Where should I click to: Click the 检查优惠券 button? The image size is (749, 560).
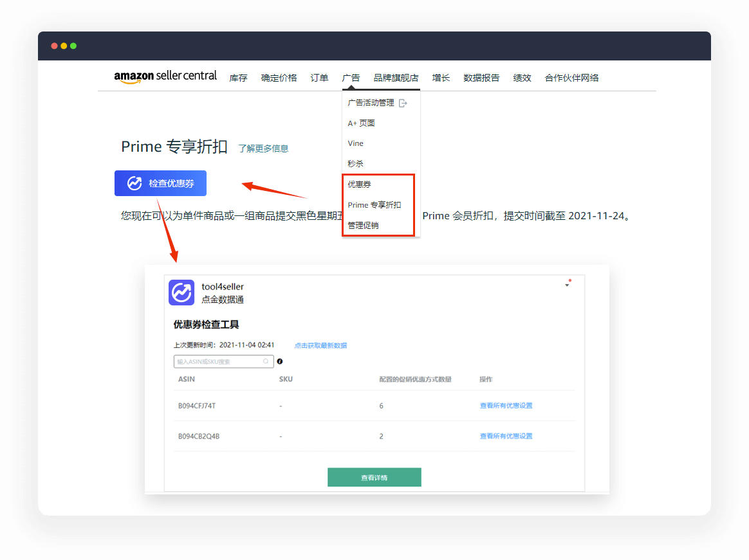click(160, 183)
